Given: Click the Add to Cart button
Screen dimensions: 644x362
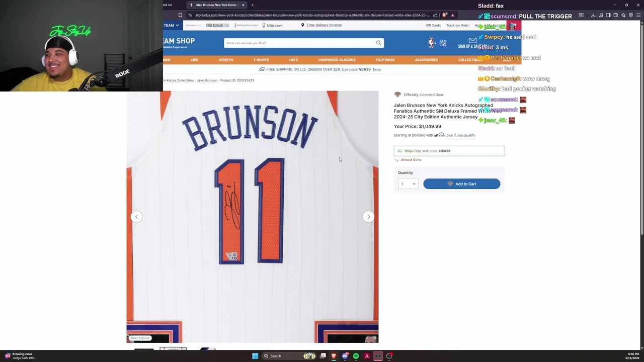Looking at the screenshot, I should 461,184.
